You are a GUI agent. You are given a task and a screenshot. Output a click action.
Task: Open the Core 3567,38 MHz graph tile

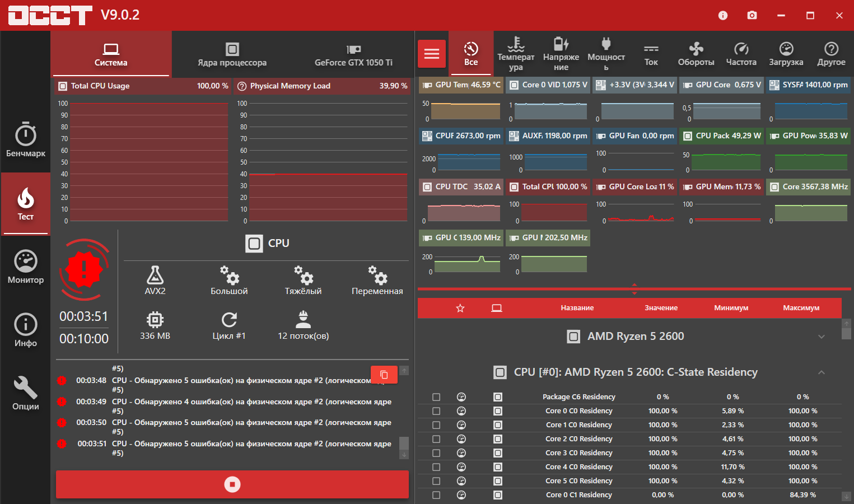pyautogui.click(x=808, y=203)
